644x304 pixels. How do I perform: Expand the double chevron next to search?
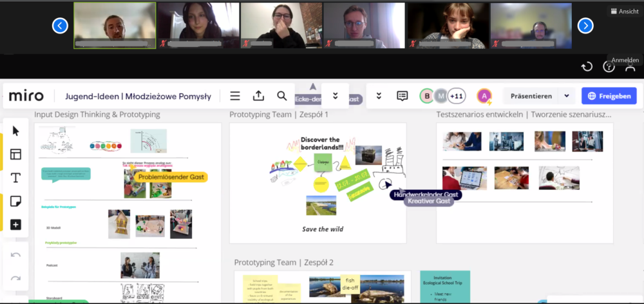pyautogui.click(x=335, y=96)
